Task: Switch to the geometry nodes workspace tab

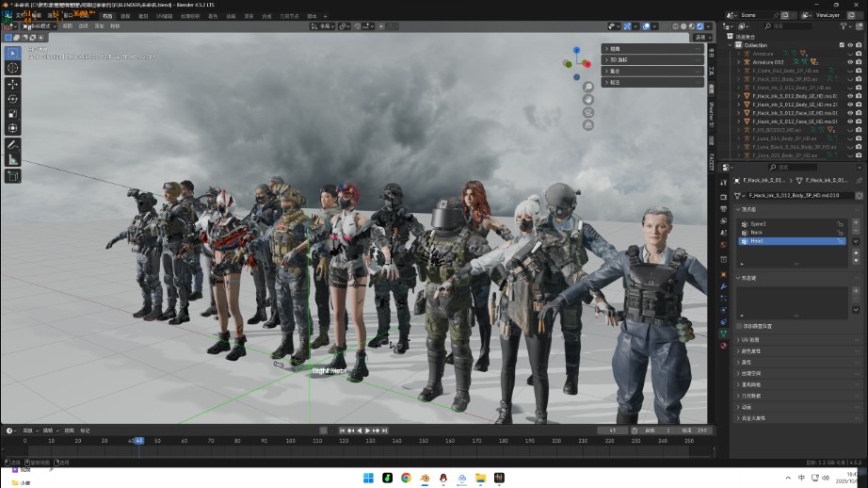Action: [289, 16]
